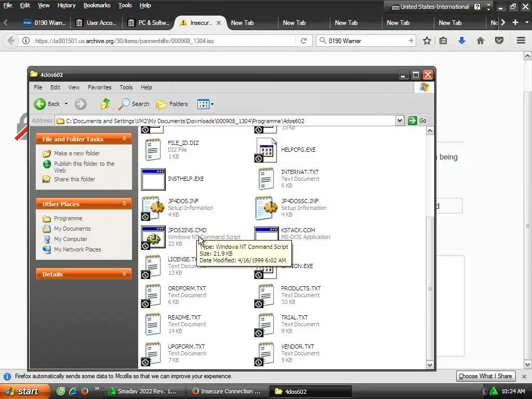
Task: Open My Documents in Other Places
Action: click(x=72, y=229)
